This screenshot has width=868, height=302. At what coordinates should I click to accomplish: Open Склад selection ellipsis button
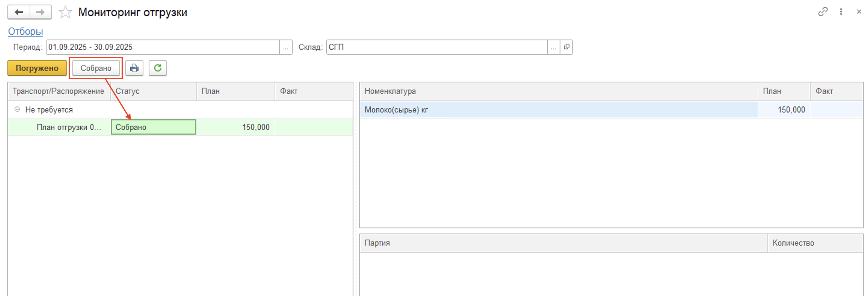click(553, 47)
